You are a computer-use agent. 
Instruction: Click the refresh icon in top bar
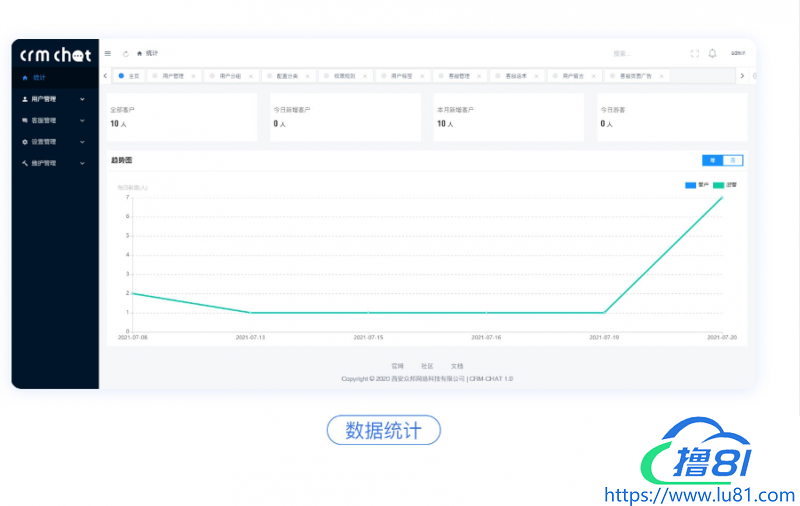click(x=125, y=53)
